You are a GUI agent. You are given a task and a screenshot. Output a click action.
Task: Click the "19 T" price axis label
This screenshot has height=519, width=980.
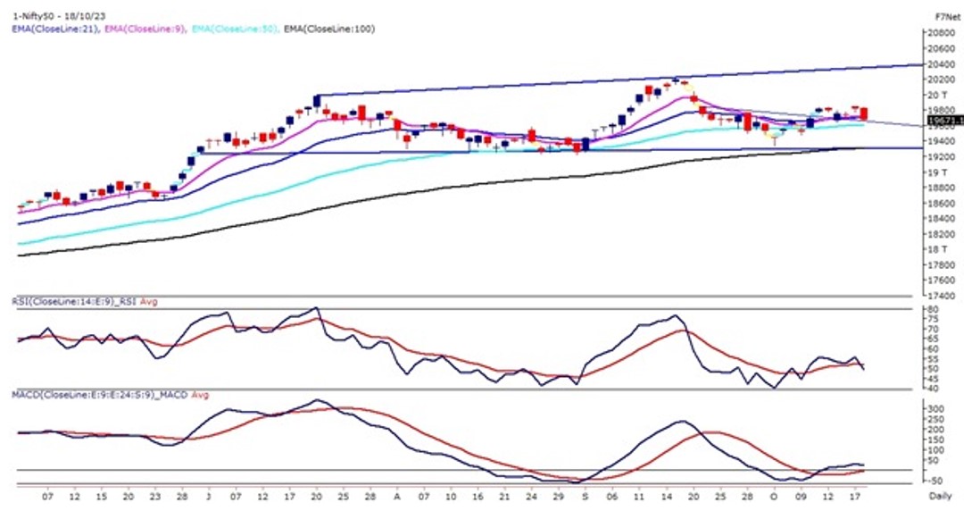coord(938,172)
